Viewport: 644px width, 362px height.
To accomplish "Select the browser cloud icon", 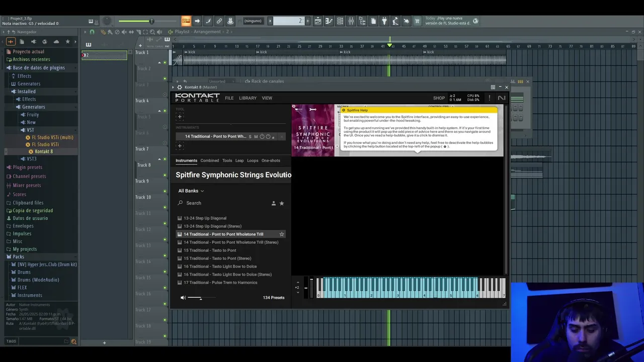I will (x=56, y=41).
